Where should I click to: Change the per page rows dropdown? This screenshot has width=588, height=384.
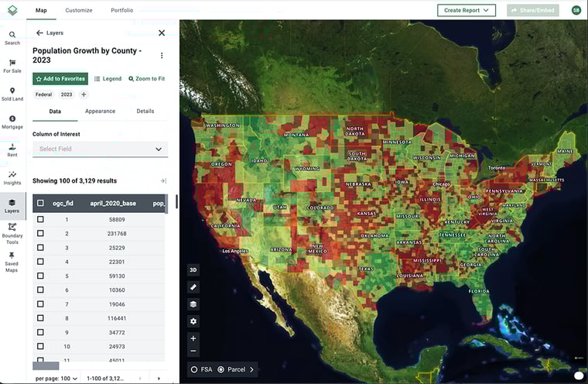tap(57, 378)
